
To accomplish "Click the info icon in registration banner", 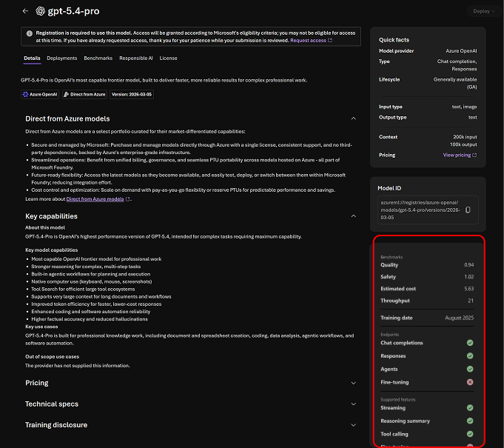I will click(x=28, y=33).
